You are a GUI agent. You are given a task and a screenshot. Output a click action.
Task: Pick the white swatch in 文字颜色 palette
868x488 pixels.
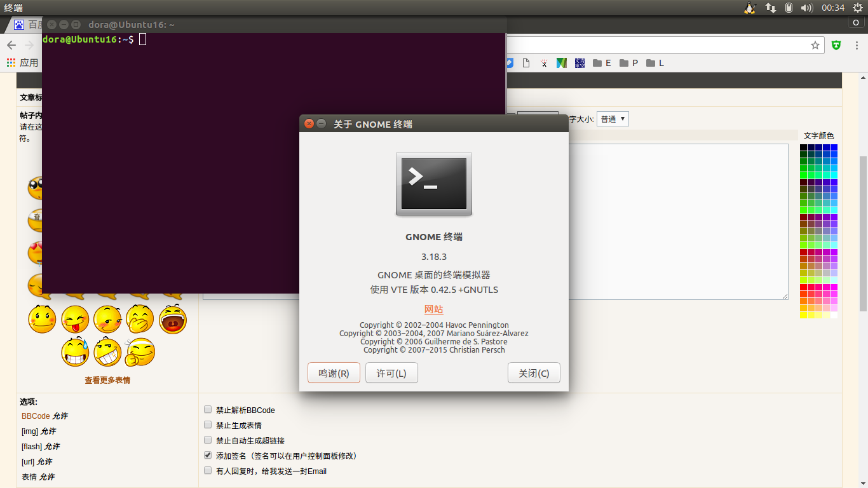[834, 315]
